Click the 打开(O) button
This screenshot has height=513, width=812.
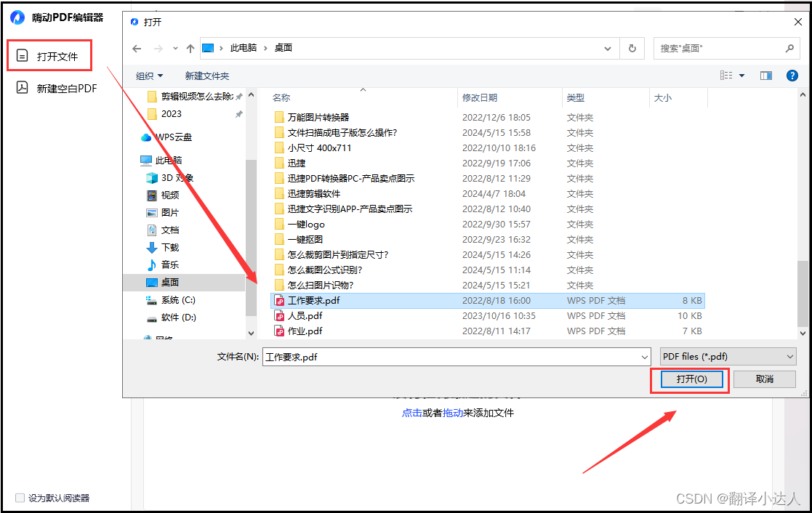[x=691, y=379]
